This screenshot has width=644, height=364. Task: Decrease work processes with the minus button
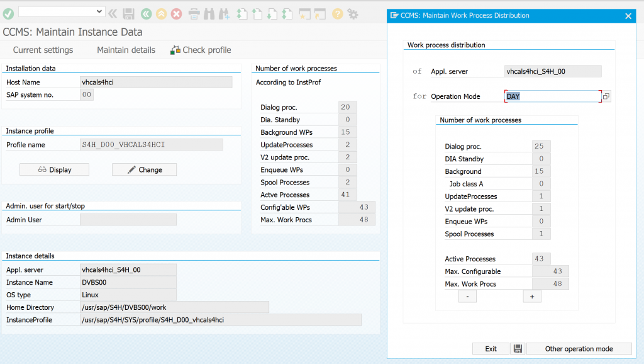point(467,295)
